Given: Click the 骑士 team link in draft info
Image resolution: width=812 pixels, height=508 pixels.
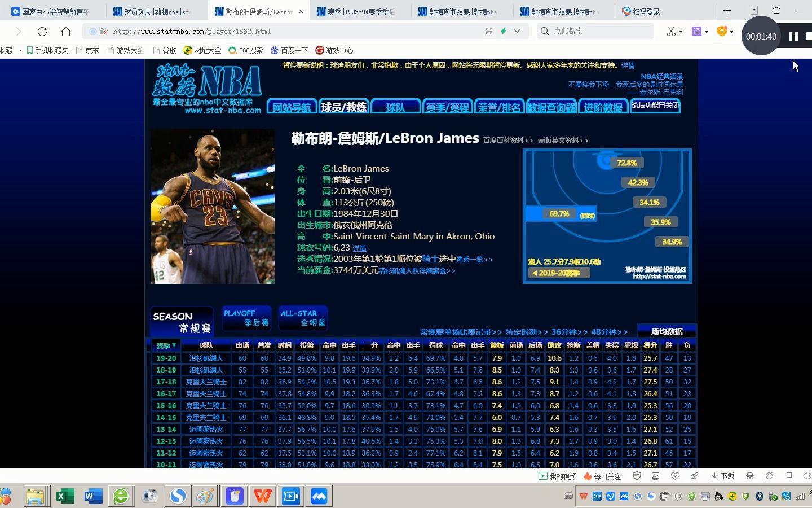Looking at the screenshot, I should 430,259.
